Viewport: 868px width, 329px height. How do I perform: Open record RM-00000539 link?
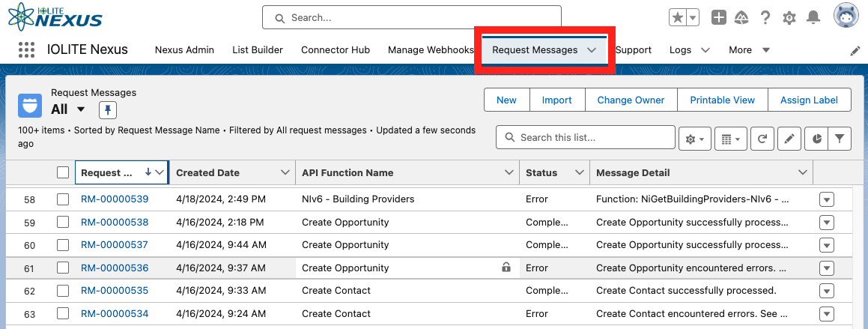pyautogui.click(x=115, y=199)
